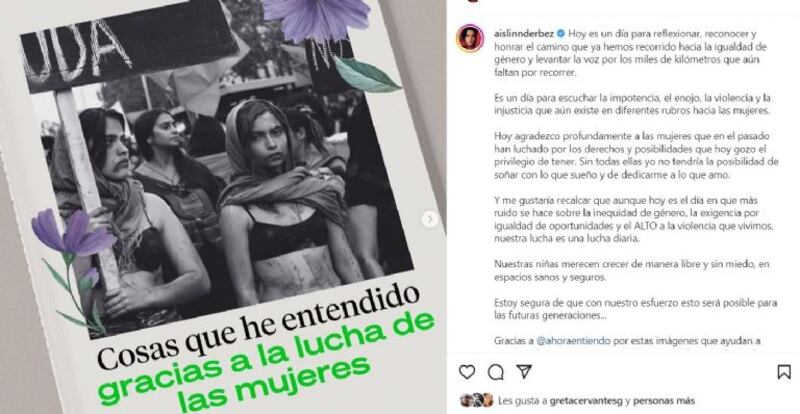Click the blue verified badge
800x414 pixels.
(561, 34)
